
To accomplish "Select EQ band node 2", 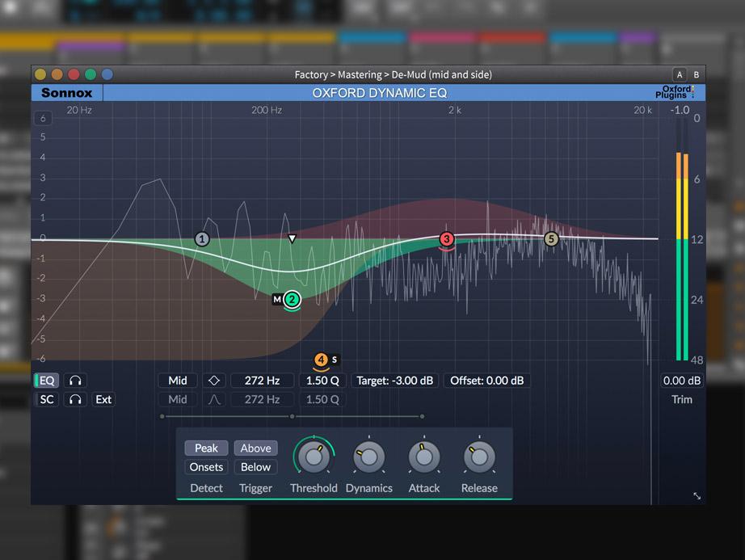I will pyautogui.click(x=293, y=300).
